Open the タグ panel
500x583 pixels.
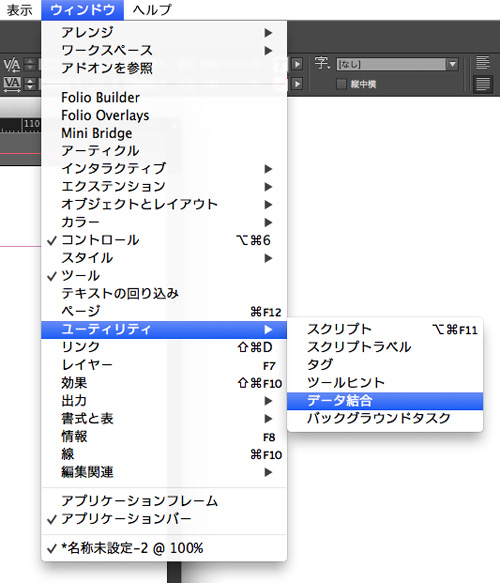tap(385, 365)
